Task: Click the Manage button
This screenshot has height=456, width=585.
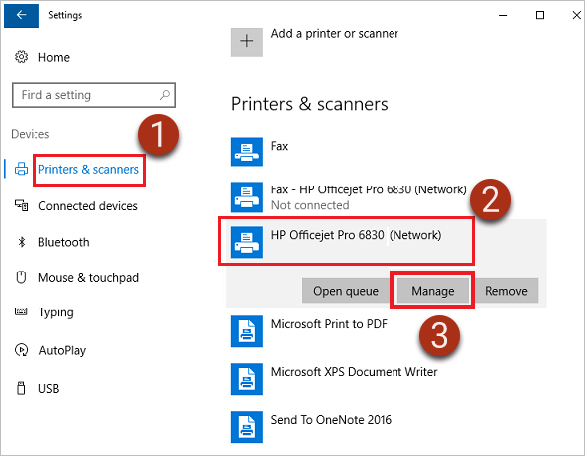Action: point(433,291)
